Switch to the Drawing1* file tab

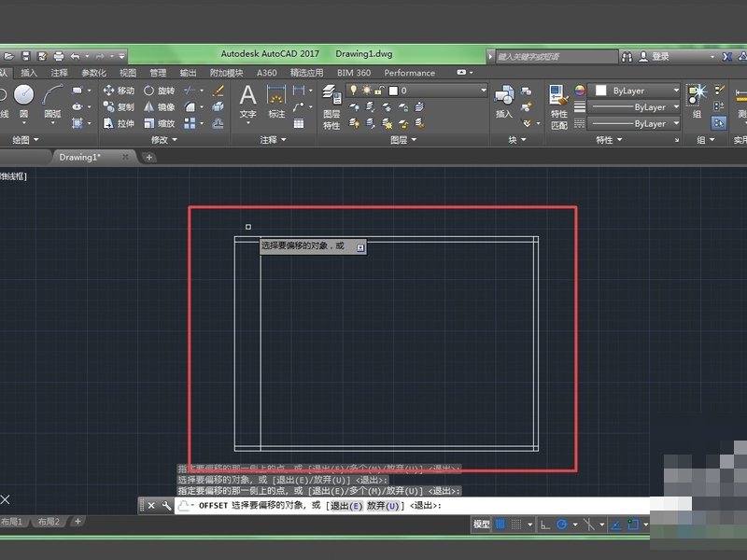(79, 157)
